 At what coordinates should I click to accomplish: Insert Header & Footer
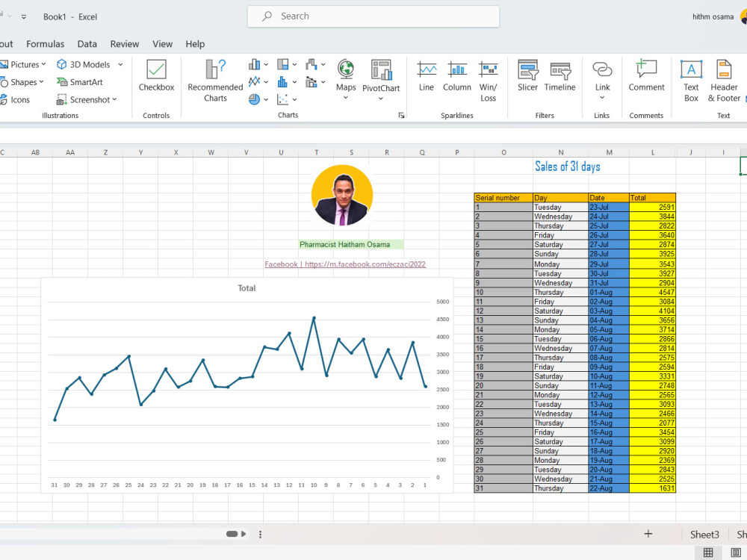coord(724,81)
